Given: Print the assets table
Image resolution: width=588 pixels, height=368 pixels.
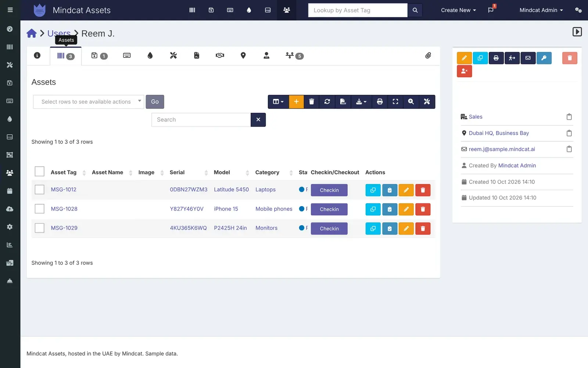Looking at the screenshot, I should click(380, 102).
